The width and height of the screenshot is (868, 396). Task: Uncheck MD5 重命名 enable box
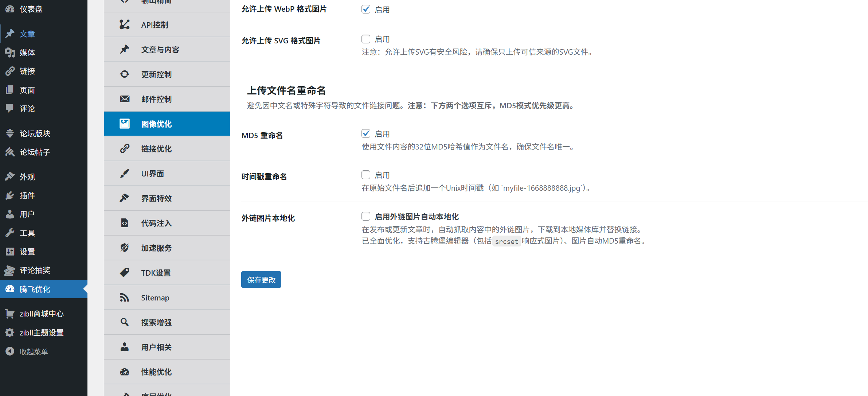[x=365, y=133]
